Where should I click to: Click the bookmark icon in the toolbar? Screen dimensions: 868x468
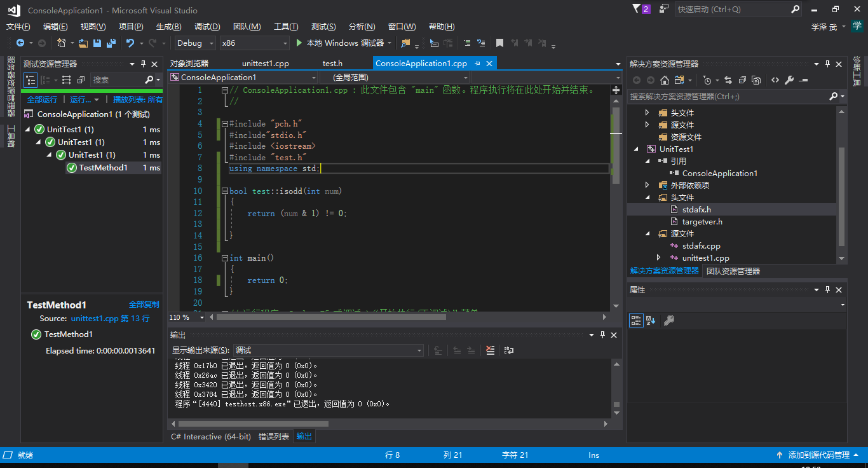click(x=499, y=43)
